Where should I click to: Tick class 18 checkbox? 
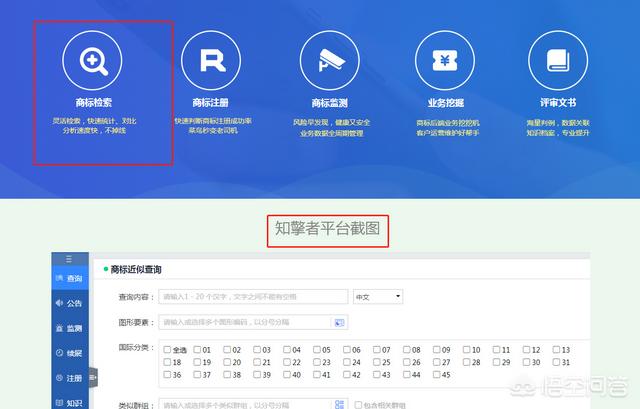pos(167,362)
